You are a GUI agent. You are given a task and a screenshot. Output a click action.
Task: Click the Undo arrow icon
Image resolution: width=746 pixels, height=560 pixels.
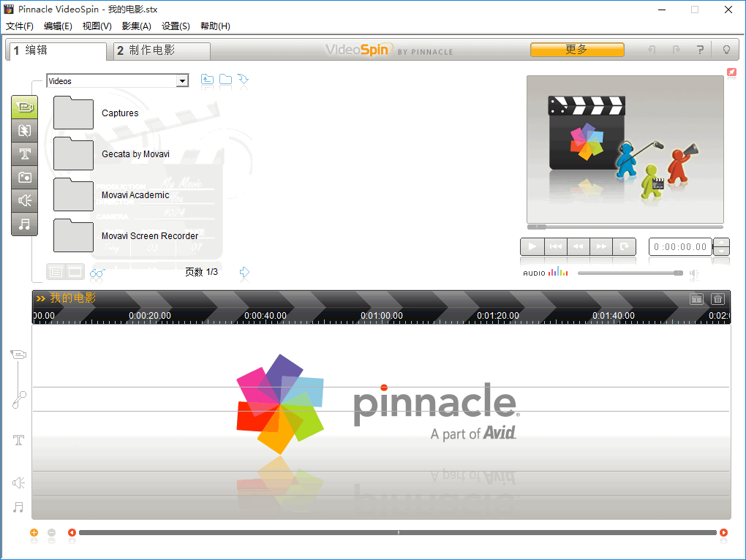pos(652,50)
